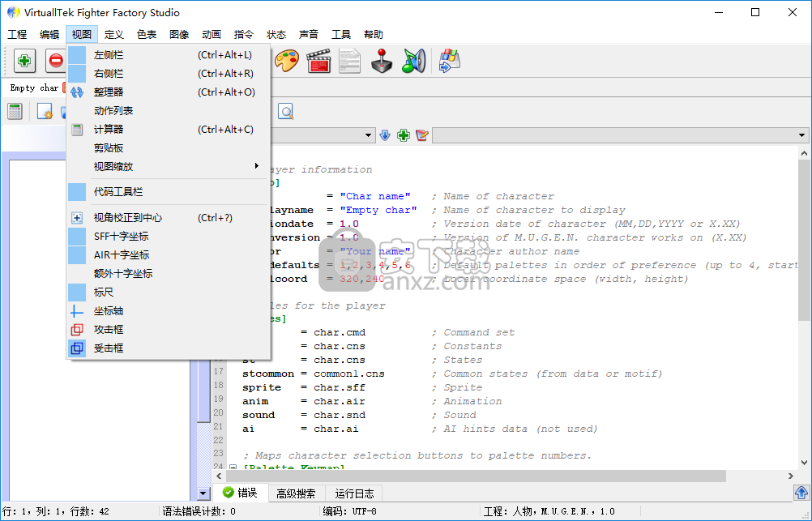Viewport: 812px width, 521px height.
Task: Switch to the 高级搜索 tab
Action: 296,493
